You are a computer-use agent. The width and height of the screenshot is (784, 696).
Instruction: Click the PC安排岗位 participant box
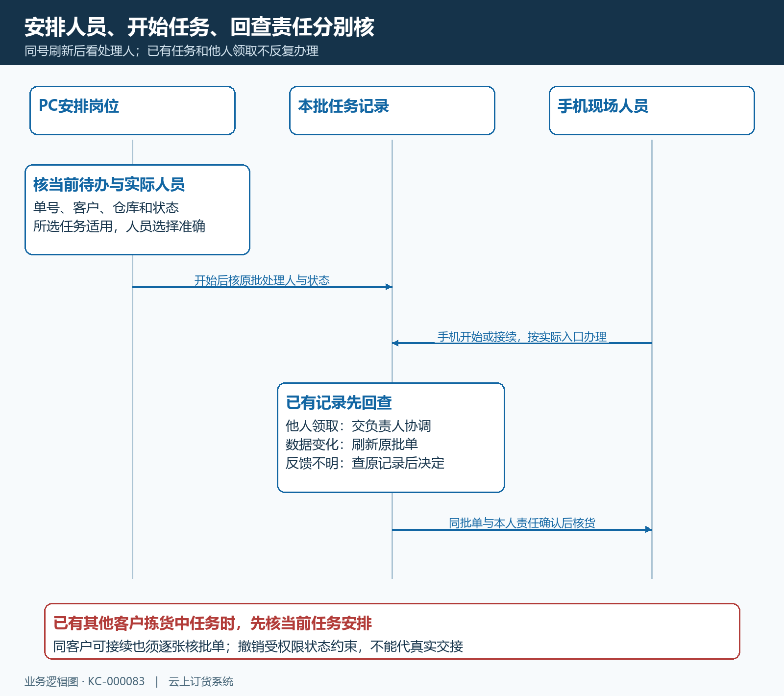(132, 111)
